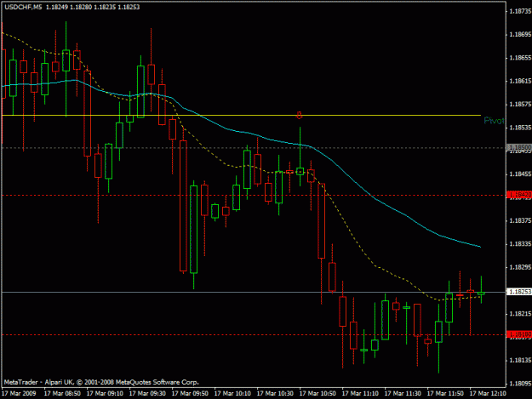
Task: Click the 1.18655 price axis label
Action: (x=520, y=58)
